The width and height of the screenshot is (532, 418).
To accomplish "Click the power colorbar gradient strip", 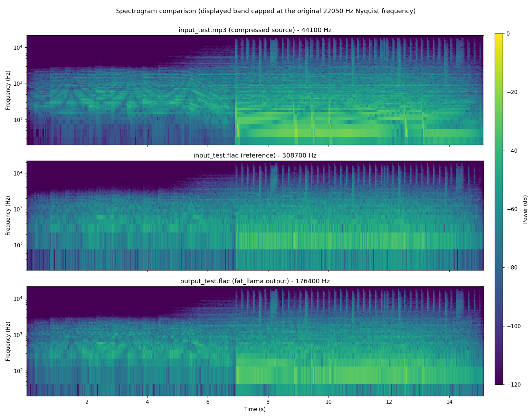I will [x=499, y=209].
